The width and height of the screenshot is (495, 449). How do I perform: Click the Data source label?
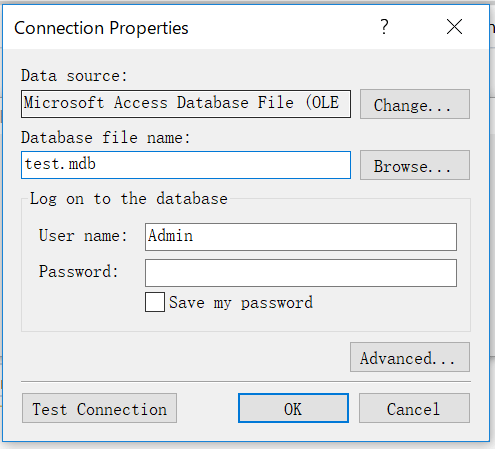[x=74, y=76]
